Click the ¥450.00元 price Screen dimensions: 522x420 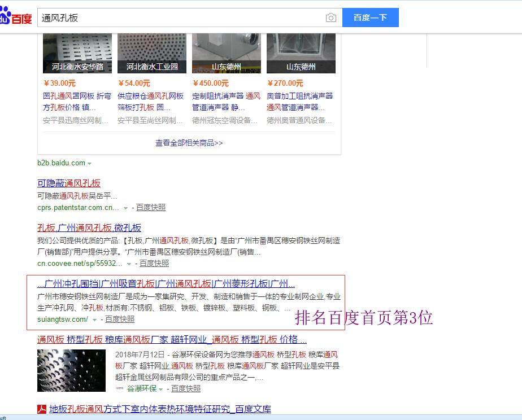point(211,83)
